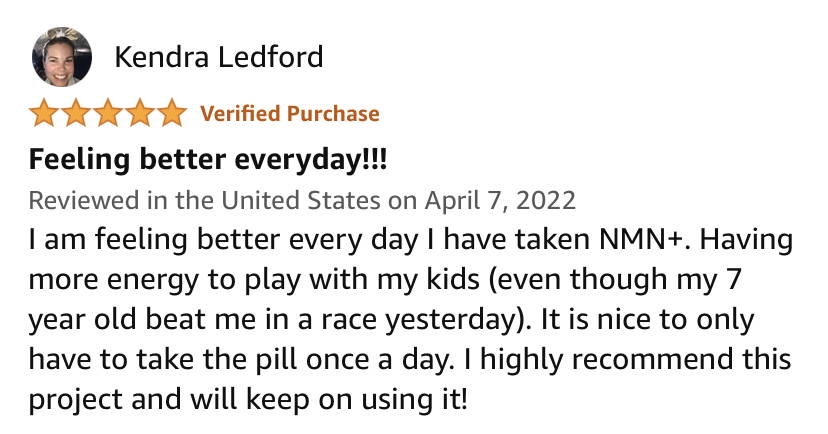Click the fourth rating star

pos(140,113)
